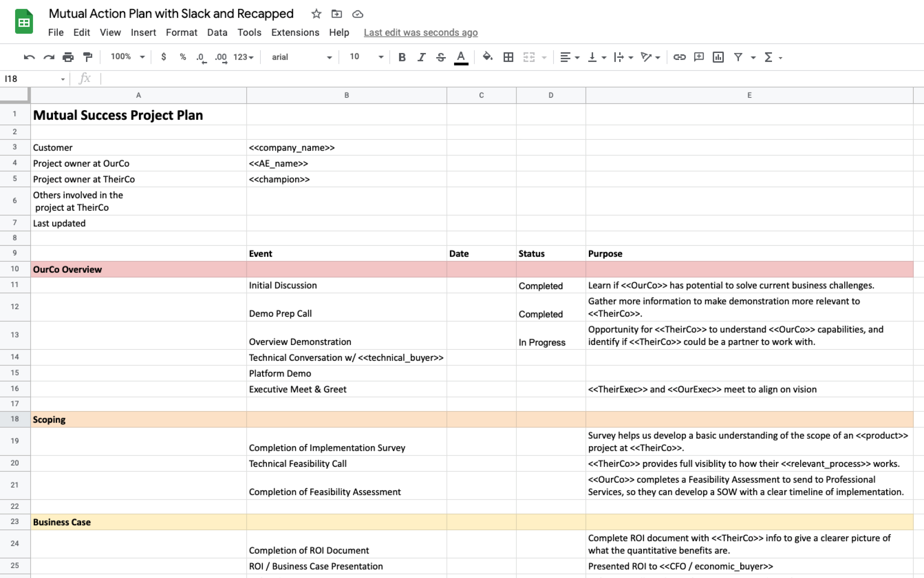Click the document title to rename

pyautogui.click(x=171, y=14)
